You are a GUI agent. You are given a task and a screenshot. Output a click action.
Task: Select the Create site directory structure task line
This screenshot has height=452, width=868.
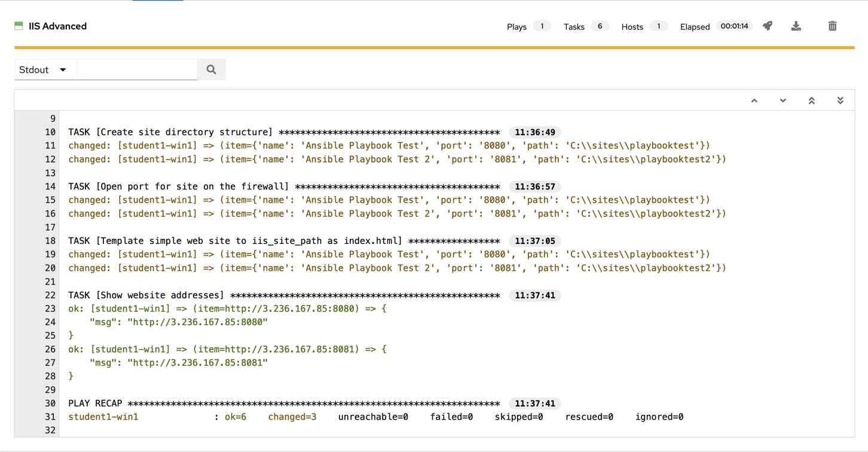point(284,132)
